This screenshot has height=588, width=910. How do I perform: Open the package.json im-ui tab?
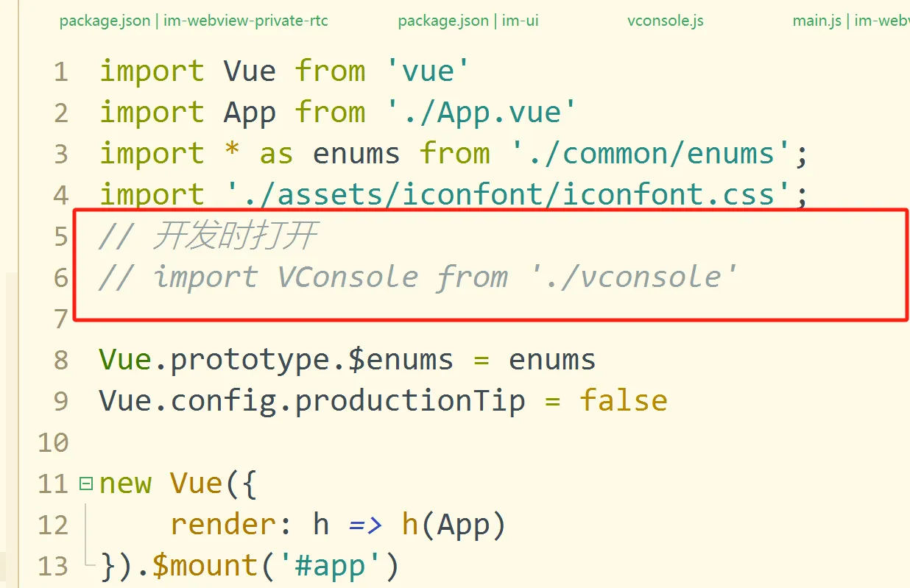pos(468,21)
